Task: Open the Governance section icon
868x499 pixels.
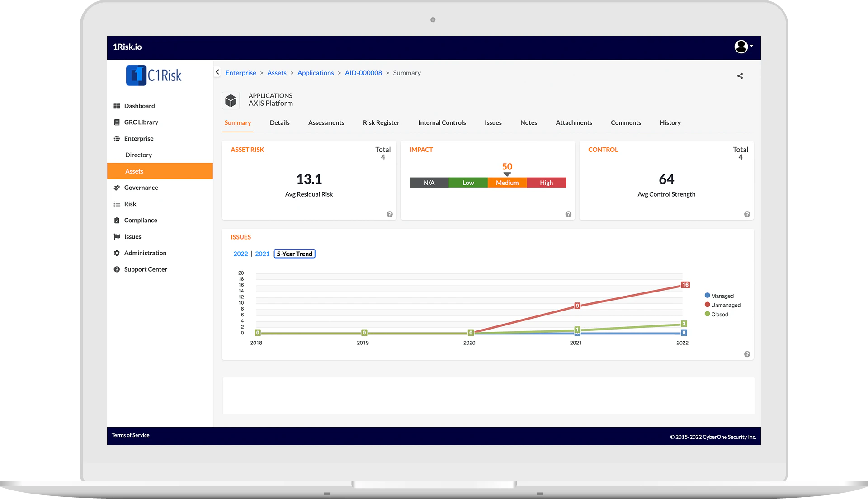Action: tap(117, 188)
